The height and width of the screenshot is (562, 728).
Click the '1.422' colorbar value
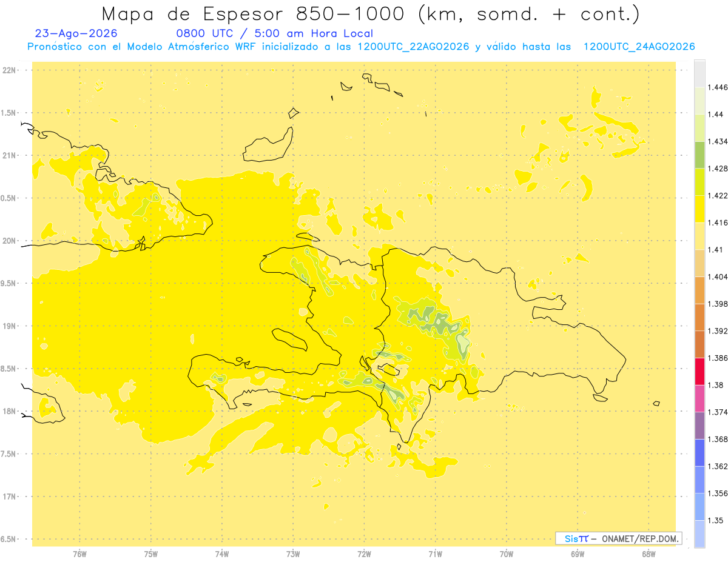click(718, 195)
